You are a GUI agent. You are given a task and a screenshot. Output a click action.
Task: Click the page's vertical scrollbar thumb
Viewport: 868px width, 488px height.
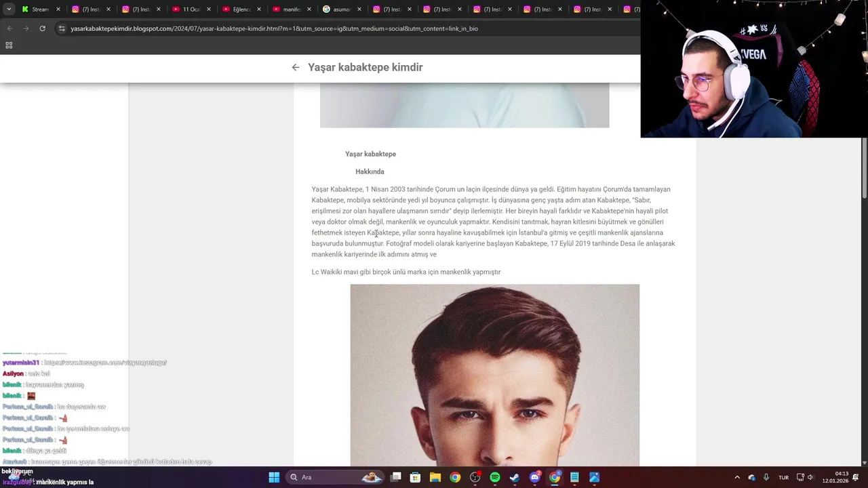click(x=865, y=167)
